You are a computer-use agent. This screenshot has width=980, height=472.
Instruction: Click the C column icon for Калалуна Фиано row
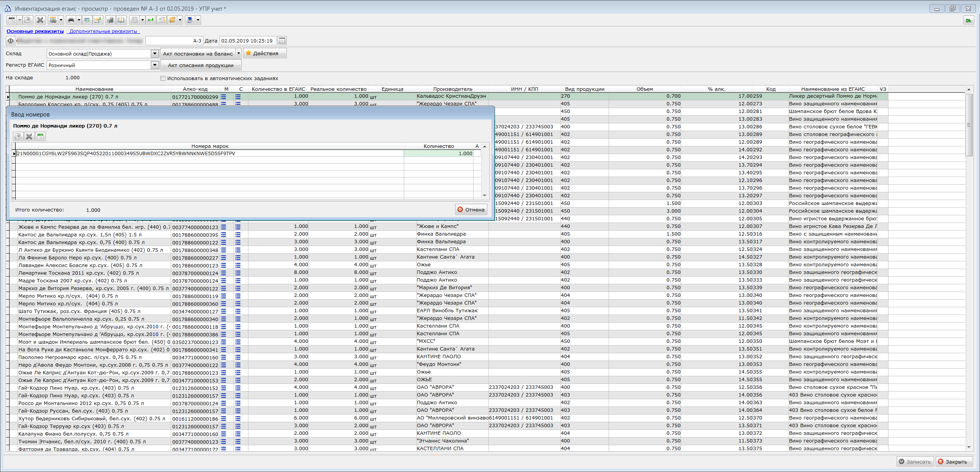238,434
